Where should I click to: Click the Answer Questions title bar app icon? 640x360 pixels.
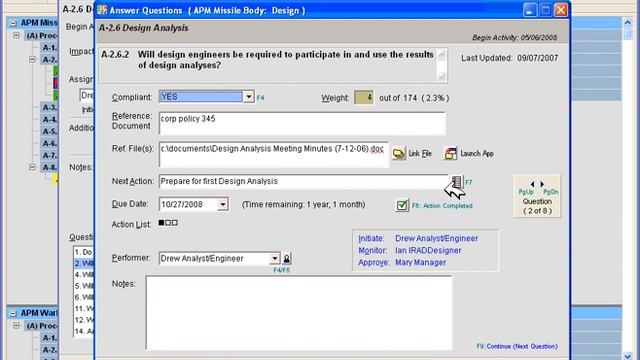[102, 10]
